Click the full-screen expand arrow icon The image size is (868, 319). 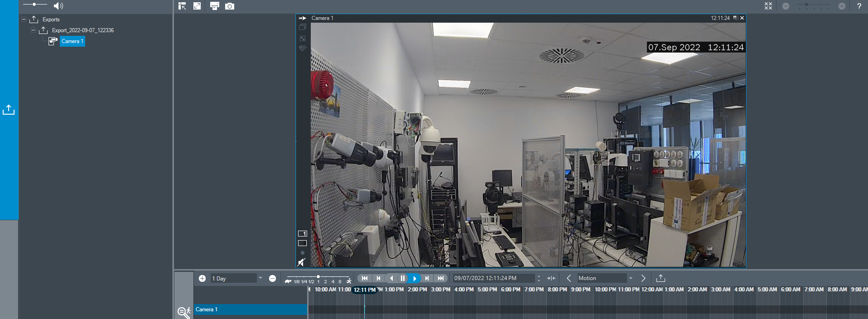[197, 6]
